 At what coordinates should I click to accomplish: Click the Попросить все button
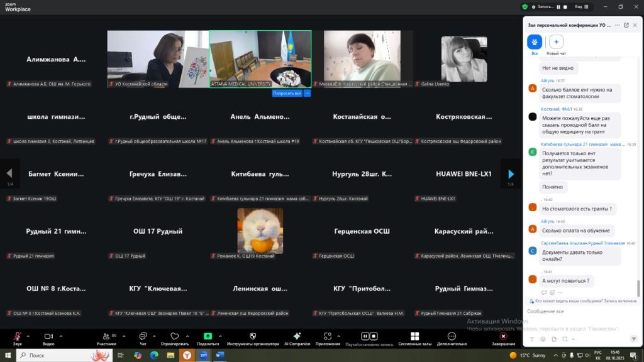pos(287,93)
